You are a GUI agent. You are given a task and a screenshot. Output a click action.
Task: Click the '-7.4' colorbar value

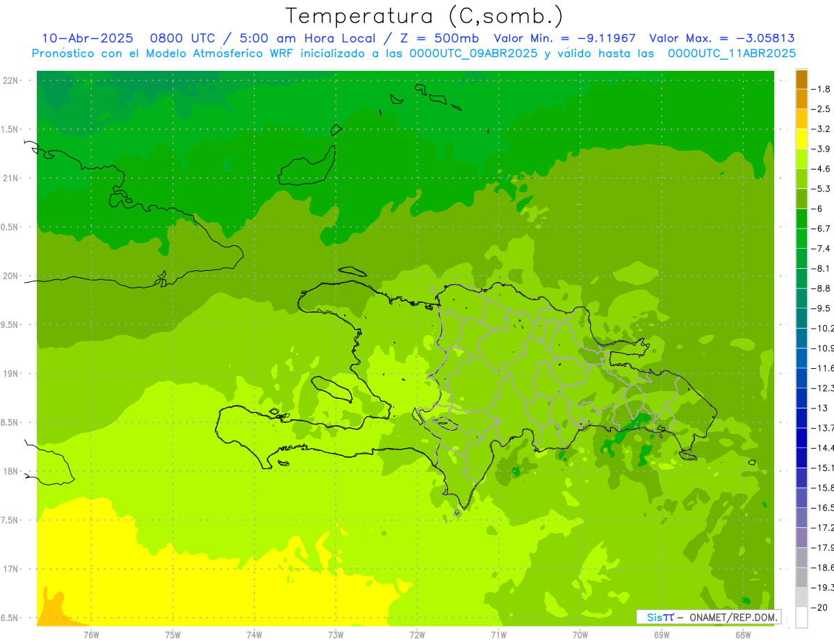pyautogui.click(x=821, y=249)
